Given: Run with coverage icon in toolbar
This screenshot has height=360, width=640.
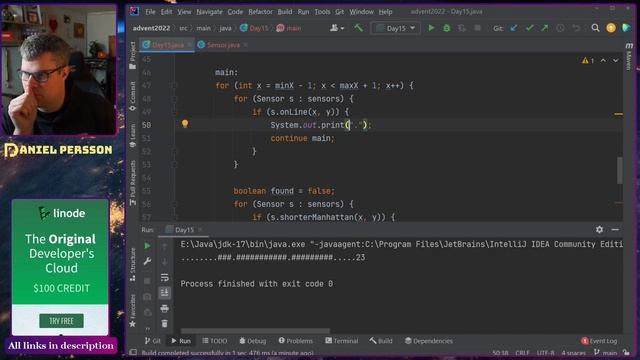Looking at the screenshot, I should [462, 28].
